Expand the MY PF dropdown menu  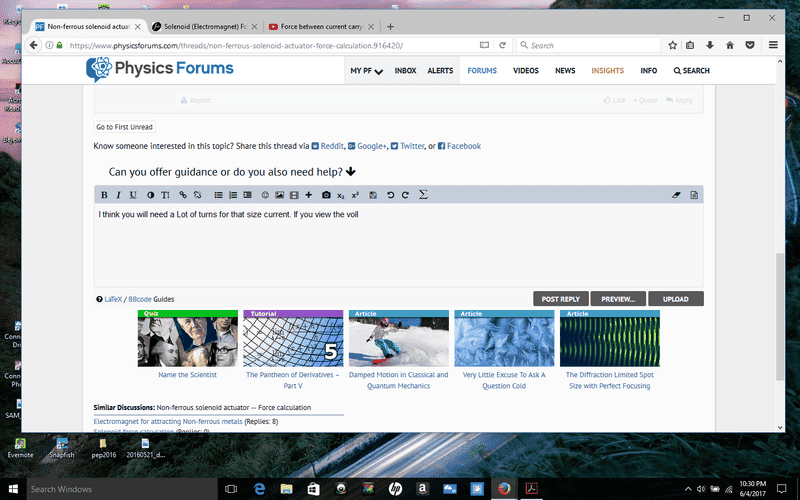pyautogui.click(x=366, y=71)
